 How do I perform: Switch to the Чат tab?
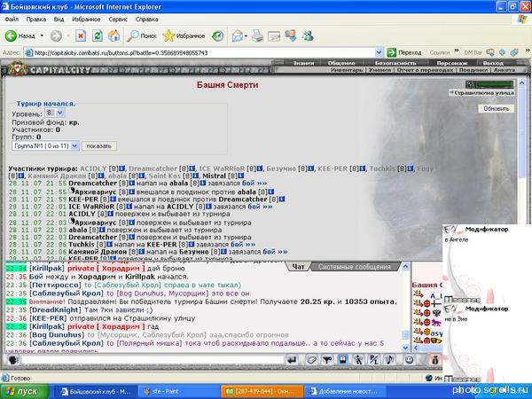298,267
